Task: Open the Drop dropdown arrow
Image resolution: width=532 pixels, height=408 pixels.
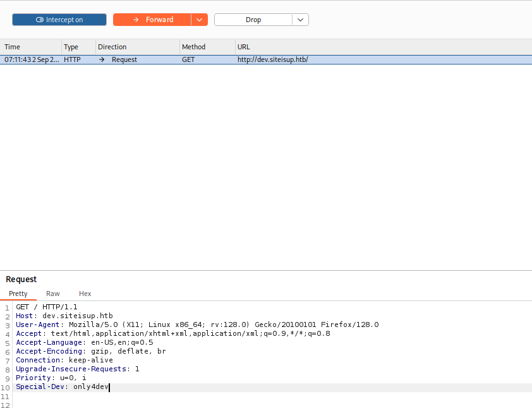Action: 300,20
